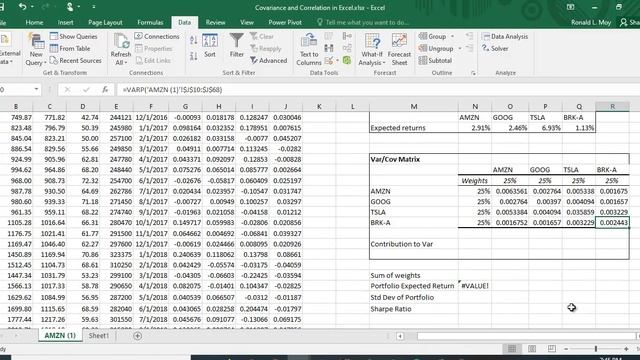Launch the Solver add-in
The width and height of the screenshot is (640, 360).
coord(495,48)
